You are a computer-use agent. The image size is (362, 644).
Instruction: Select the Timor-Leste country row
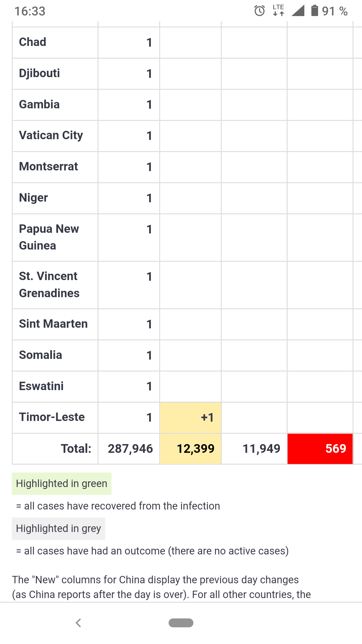[52, 417]
